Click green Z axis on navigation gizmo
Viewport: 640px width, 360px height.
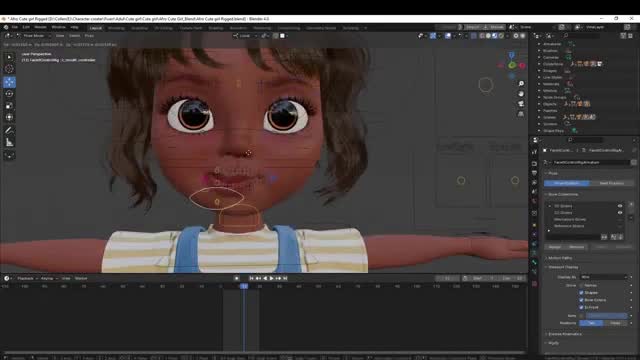click(x=512, y=65)
